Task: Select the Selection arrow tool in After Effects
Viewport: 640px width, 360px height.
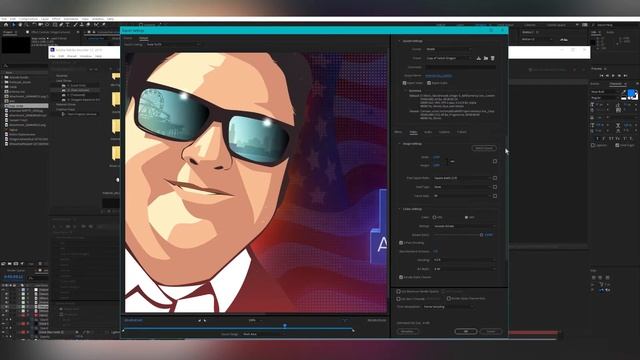Action: (13, 25)
